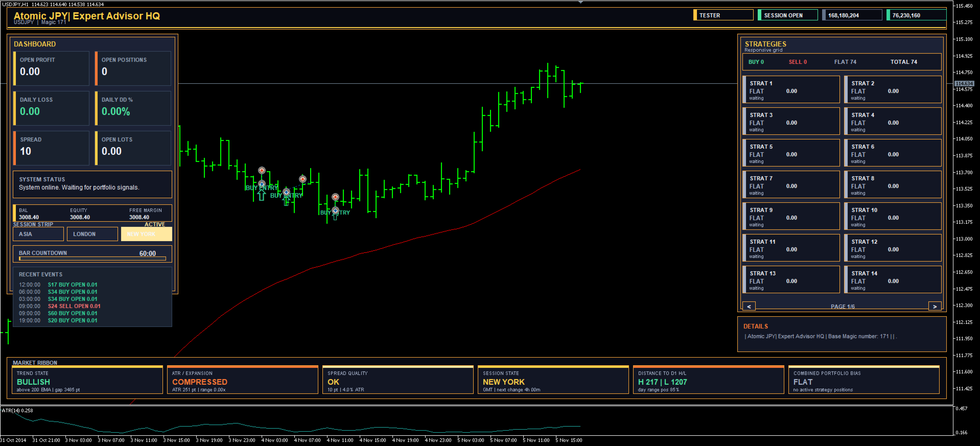Image resolution: width=980 pixels, height=446 pixels.
Task: Click the ATR / EXPANSION COMPRESSED card
Action: click(x=243, y=380)
